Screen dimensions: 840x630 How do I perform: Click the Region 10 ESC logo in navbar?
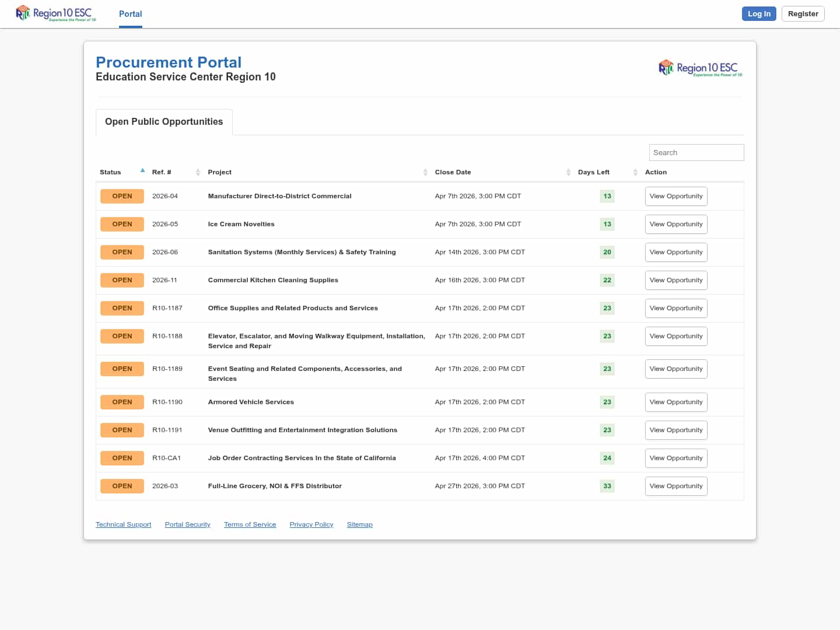(56, 13)
